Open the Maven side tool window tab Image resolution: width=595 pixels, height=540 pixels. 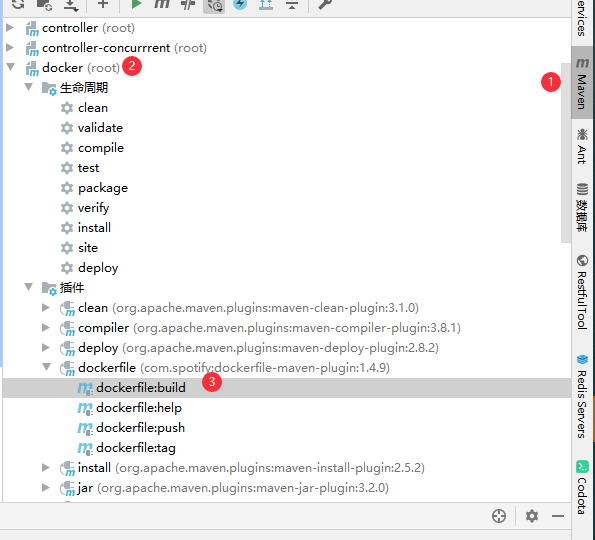[x=582, y=83]
